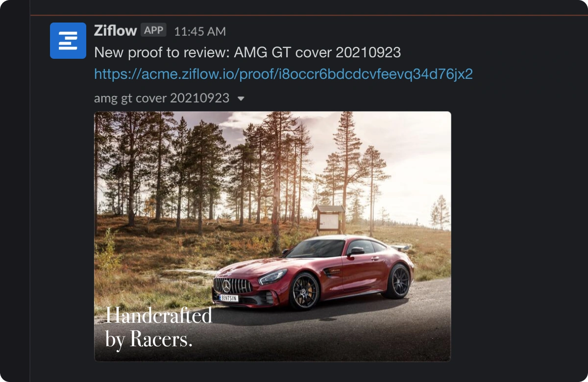Image resolution: width=588 pixels, height=382 pixels.
Task: Click the orange divider line above message
Action: [x=309, y=16]
